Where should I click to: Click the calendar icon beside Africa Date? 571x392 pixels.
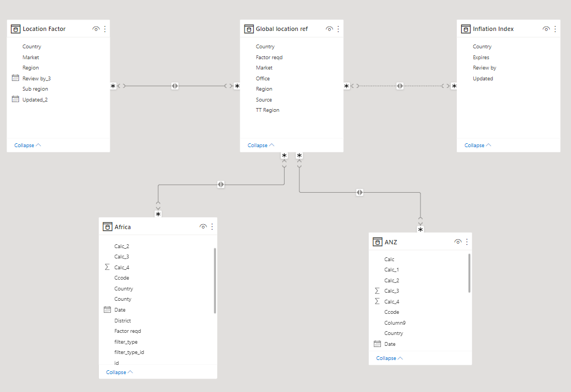pos(107,309)
